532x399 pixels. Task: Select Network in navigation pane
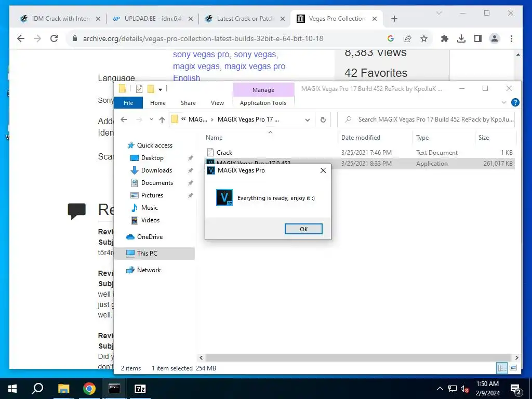click(x=149, y=270)
